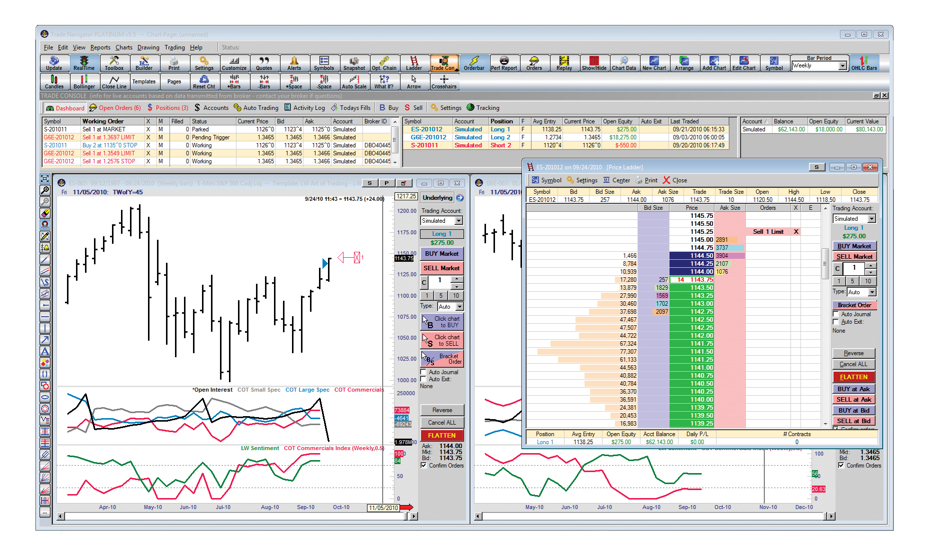Viewport: 926px width, 560px height.
Task: Click the Center button in Price Ladder
Action: click(x=616, y=180)
